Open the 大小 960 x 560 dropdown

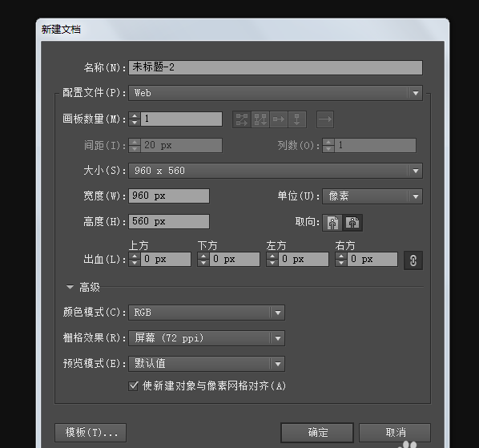tap(276, 171)
